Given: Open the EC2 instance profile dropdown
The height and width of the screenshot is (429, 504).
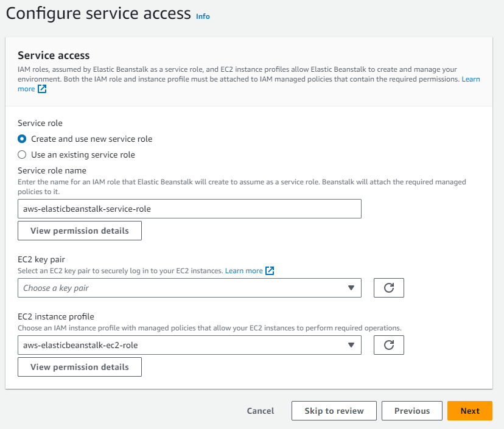Looking at the screenshot, I should [189, 345].
